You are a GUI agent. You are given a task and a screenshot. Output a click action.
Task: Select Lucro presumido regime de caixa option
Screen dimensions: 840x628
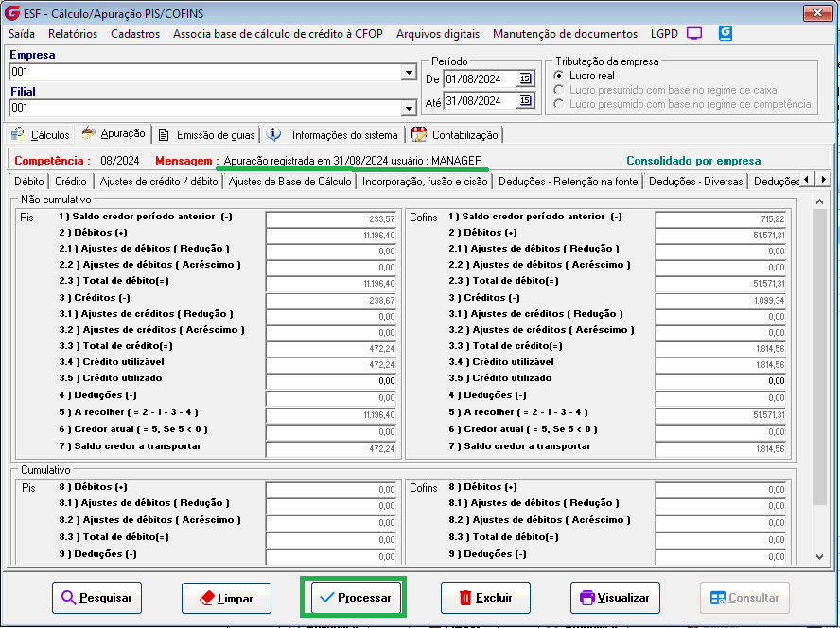(559, 90)
